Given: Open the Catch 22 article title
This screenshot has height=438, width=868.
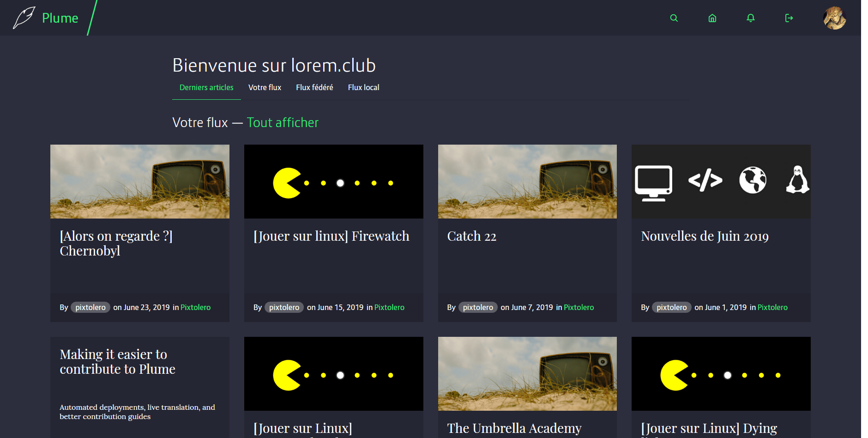Looking at the screenshot, I should coord(472,236).
